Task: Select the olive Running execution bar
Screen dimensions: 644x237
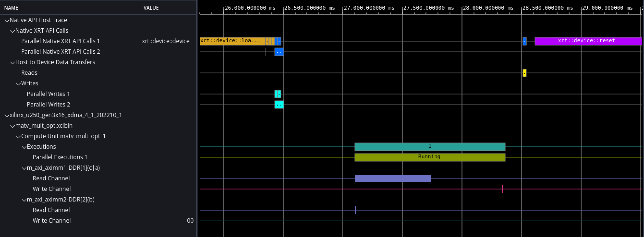Action: coord(430,157)
